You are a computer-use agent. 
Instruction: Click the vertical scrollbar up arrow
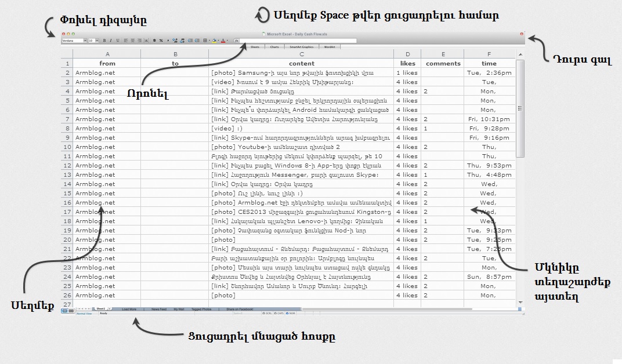520,54
